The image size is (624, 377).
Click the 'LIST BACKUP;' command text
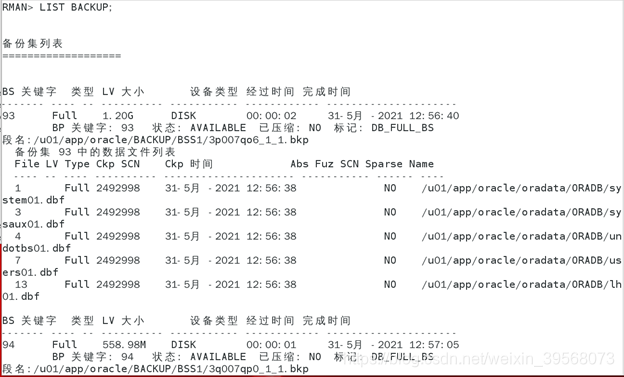pos(76,7)
